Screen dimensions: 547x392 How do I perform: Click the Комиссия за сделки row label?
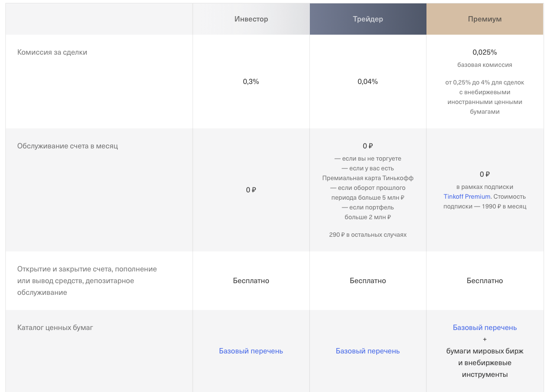tap(52, 52)
